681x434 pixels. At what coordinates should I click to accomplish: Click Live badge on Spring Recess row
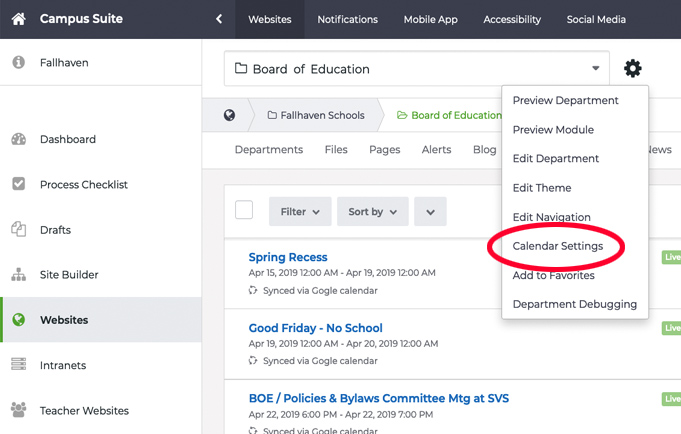[671, 257]
